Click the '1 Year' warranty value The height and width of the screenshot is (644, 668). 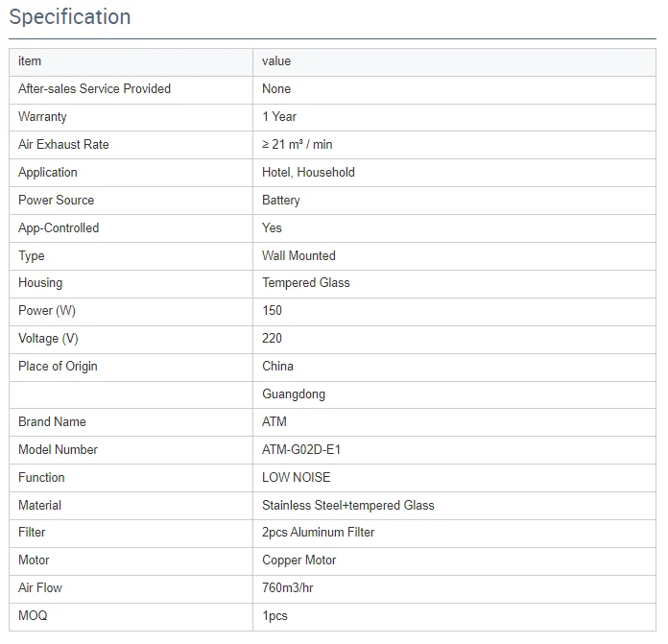coord(279,117)
